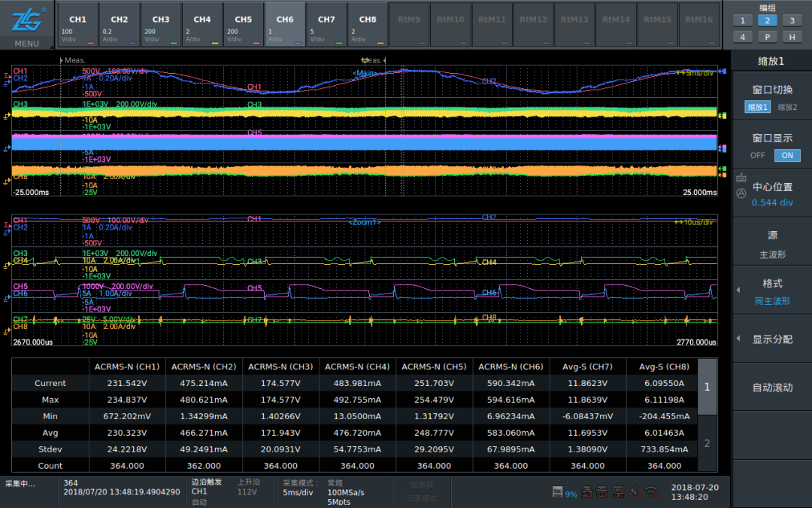The image size is (812, 508).
Task: Click the Wi-Fi status icon
Action: (x=651, y=492)
